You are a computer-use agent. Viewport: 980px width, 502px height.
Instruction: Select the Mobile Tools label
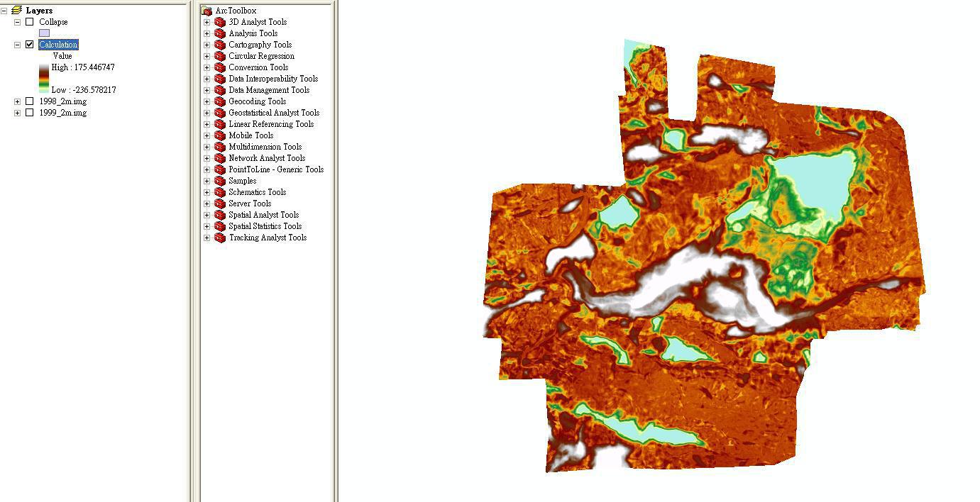click(250, 135)
